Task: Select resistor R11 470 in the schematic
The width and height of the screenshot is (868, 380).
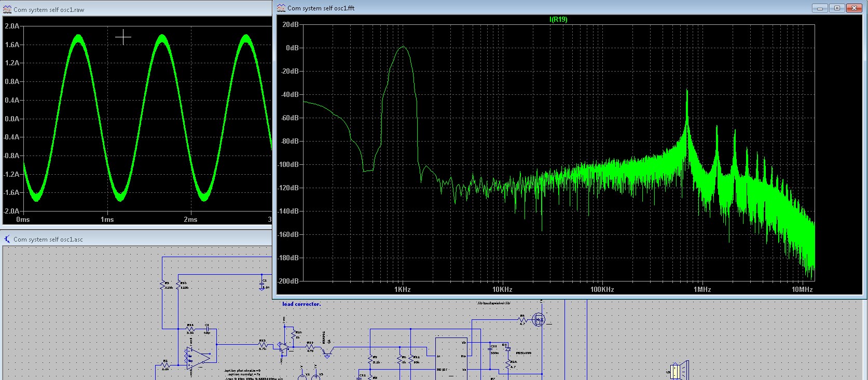Action: tap(310, 347)
